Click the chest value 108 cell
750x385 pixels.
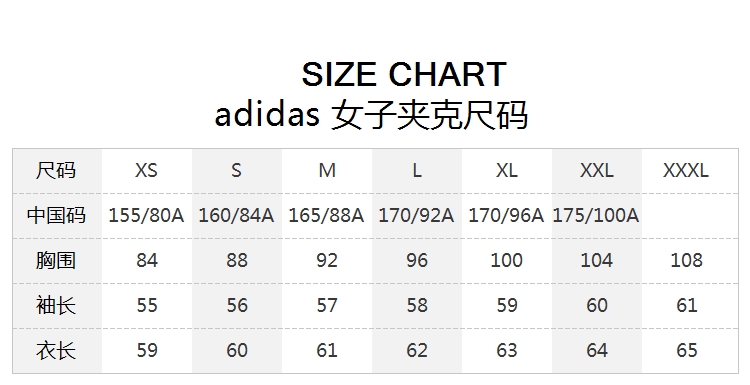point(686,260)
